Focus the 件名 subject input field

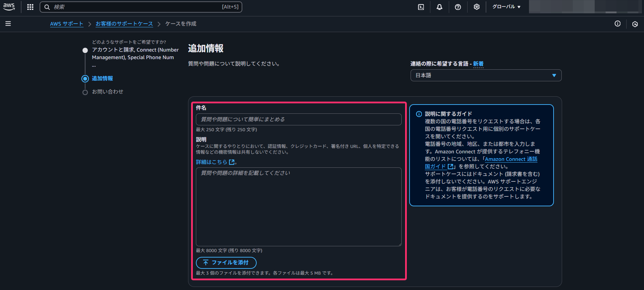(299, 120)
